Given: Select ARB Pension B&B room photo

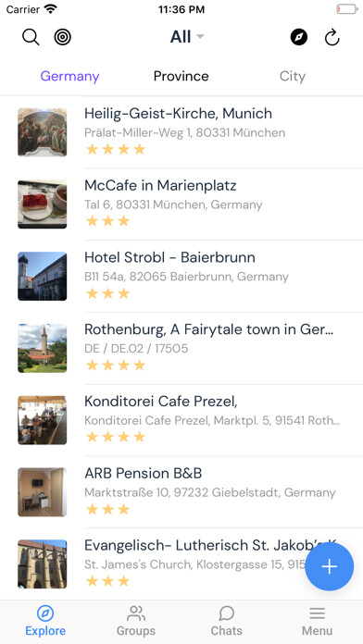Looking at the screenshot, I should (x=42, y=492).
